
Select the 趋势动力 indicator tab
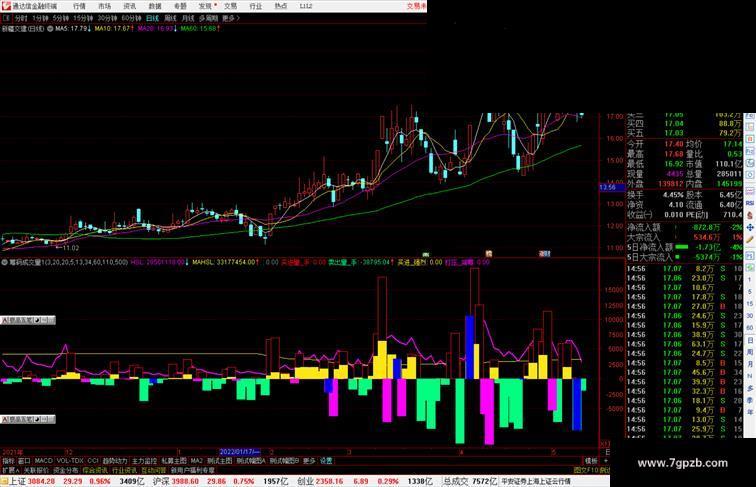115,461
